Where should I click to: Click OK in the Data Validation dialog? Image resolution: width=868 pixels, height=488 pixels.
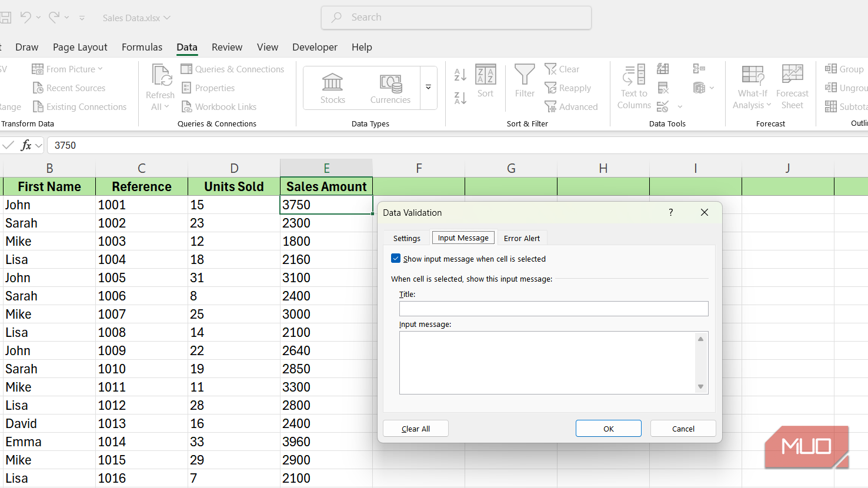pos(609,429)
